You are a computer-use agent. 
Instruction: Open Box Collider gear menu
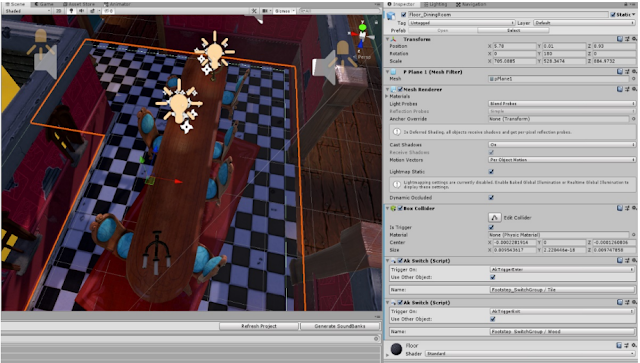click(634, 208)
